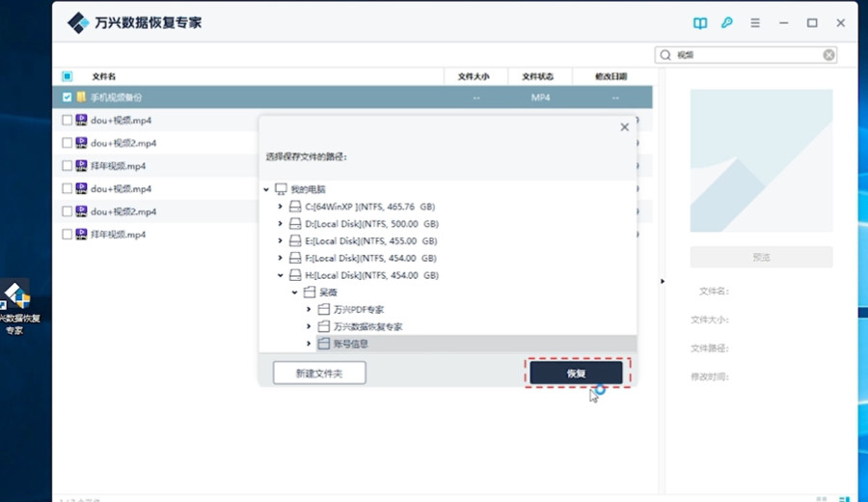Focus the search field containing 视频
Screen dimensions: 868x502
(x=746, y=55)
